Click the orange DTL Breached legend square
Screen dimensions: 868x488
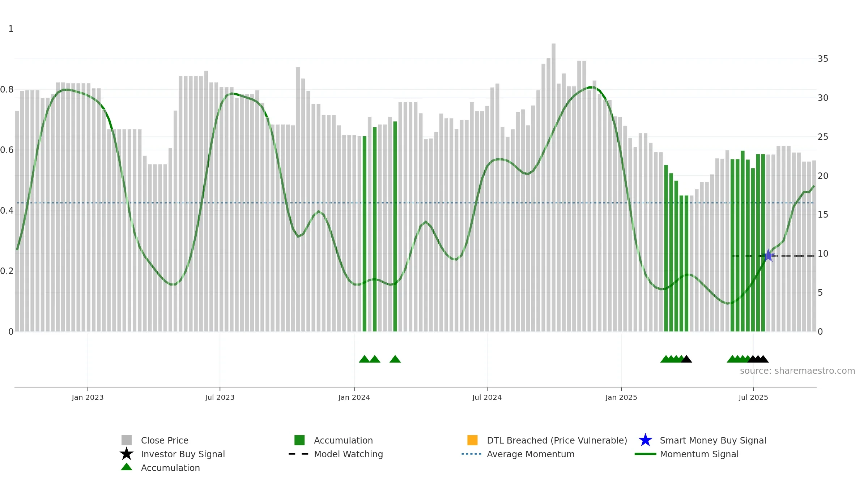472,440
